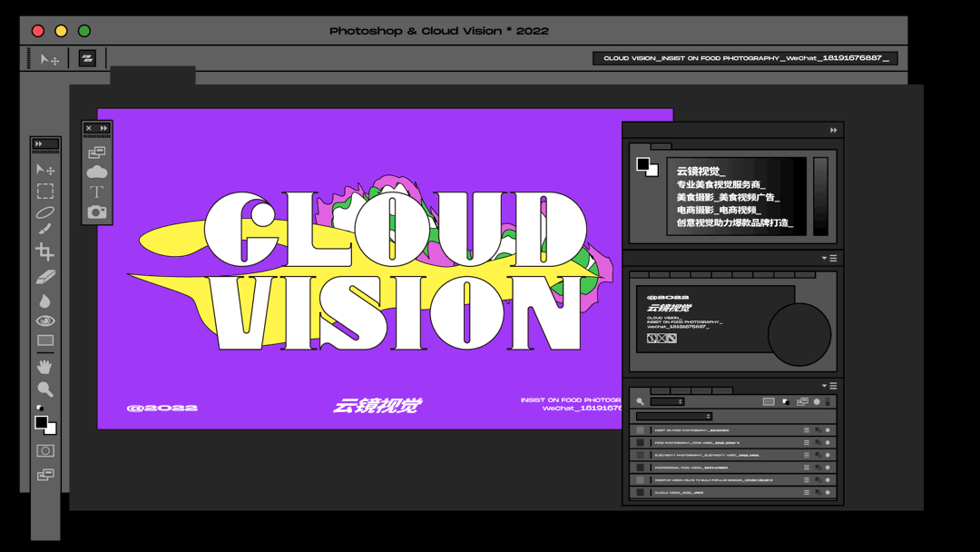
Task: Select the Crop tool
Action: (x=44, y=251)
